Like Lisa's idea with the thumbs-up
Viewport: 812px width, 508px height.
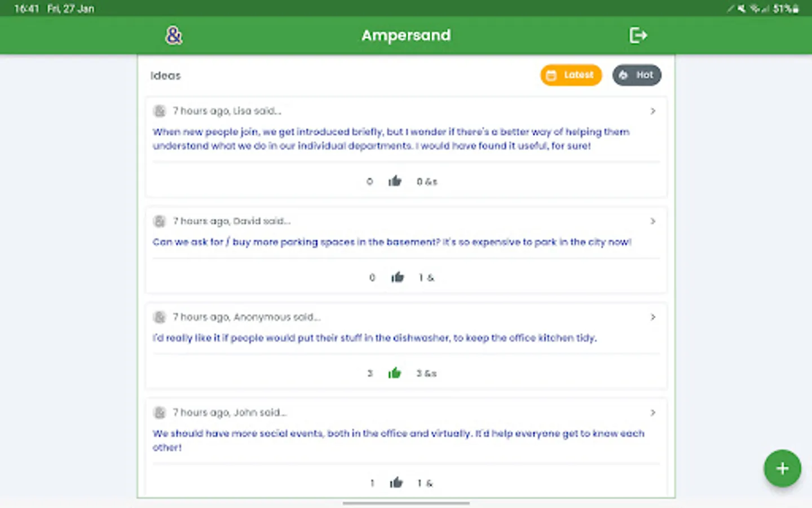pyautogui.click(x=395, y=181)
